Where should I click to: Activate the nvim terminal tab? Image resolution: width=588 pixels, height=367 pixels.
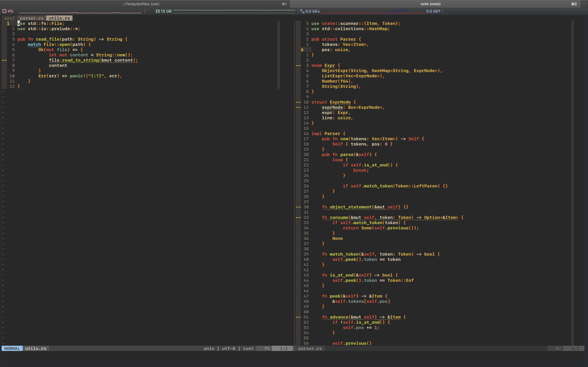pos(430,4)
